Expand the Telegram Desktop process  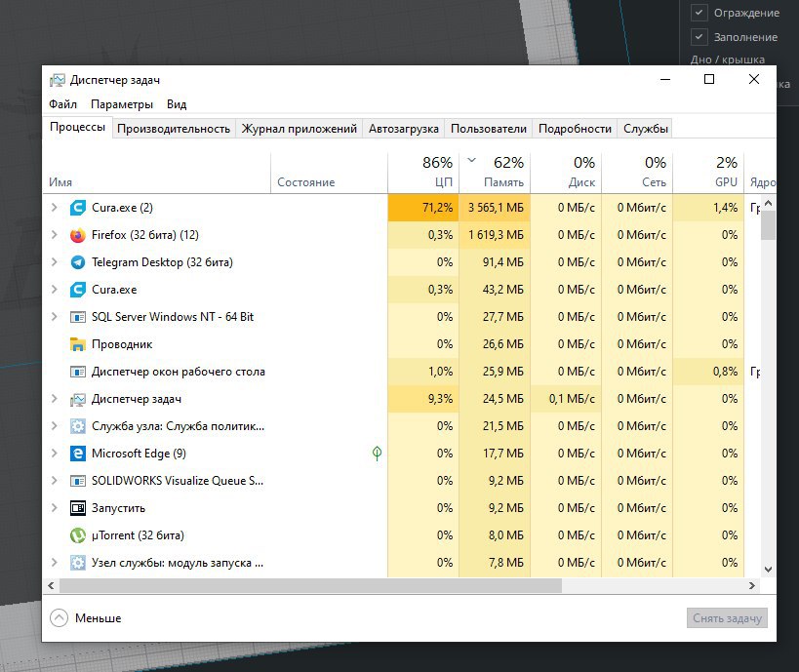[54, 261]
